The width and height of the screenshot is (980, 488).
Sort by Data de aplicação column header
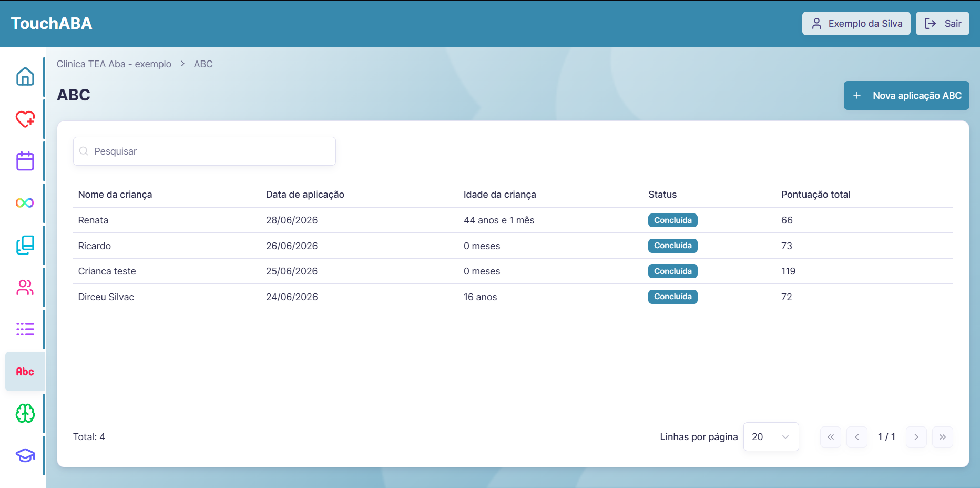305,195
